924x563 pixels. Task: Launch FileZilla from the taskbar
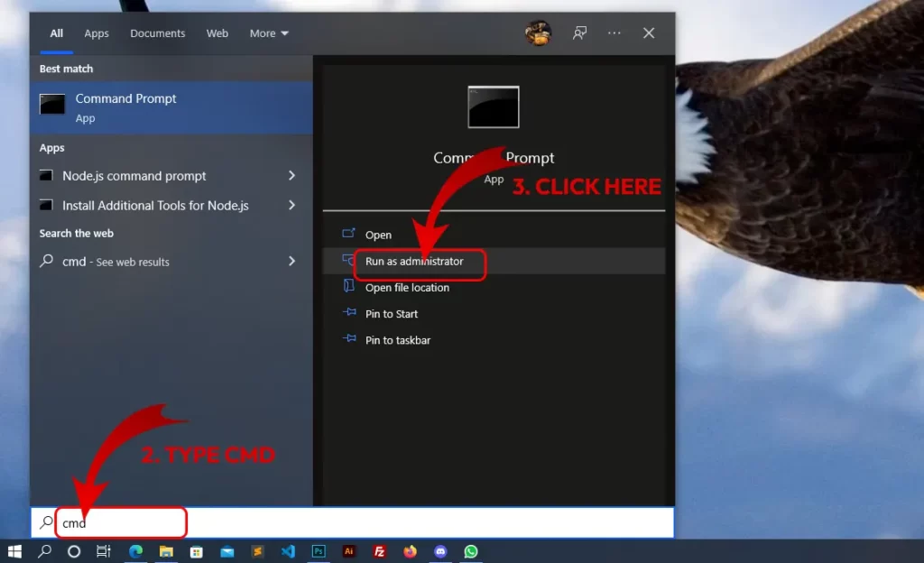380,551
